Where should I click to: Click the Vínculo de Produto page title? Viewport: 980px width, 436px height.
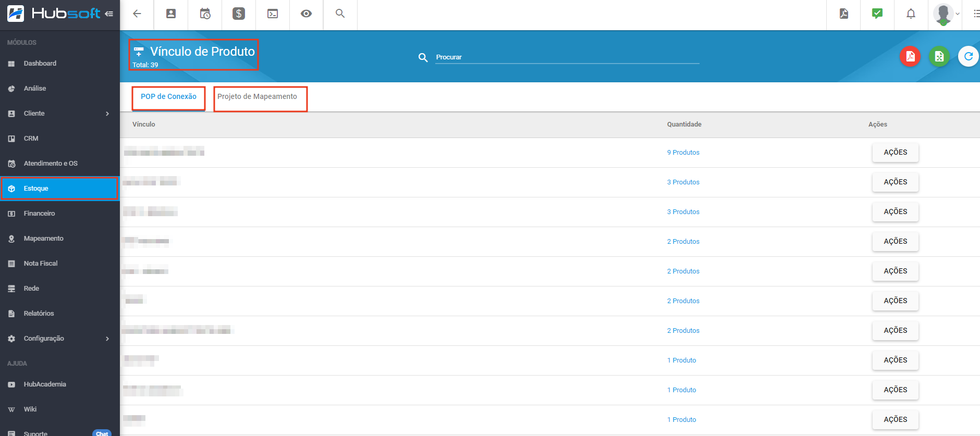click(202, 52)
